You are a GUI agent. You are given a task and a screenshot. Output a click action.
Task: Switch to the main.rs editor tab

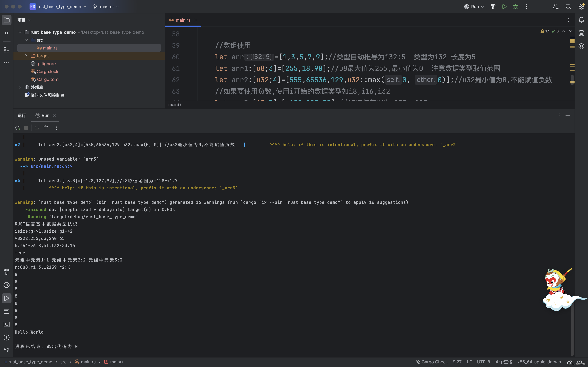click(183, 20)
